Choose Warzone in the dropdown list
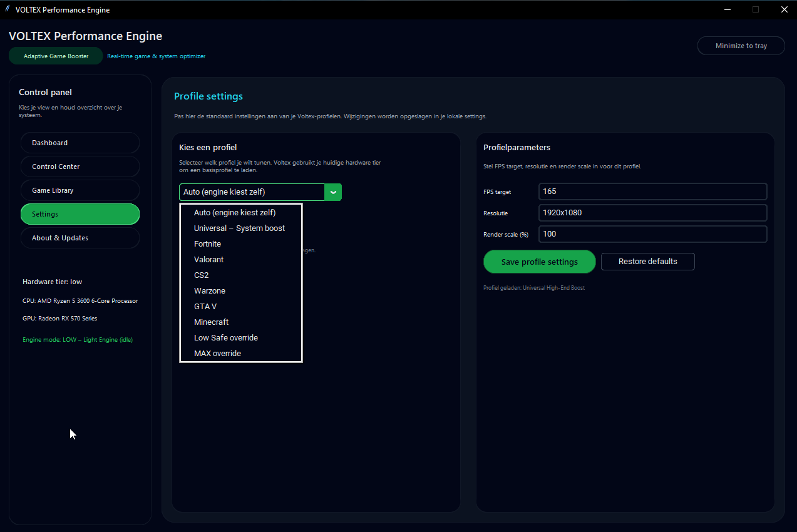The image size is (797, 532). 210,291
